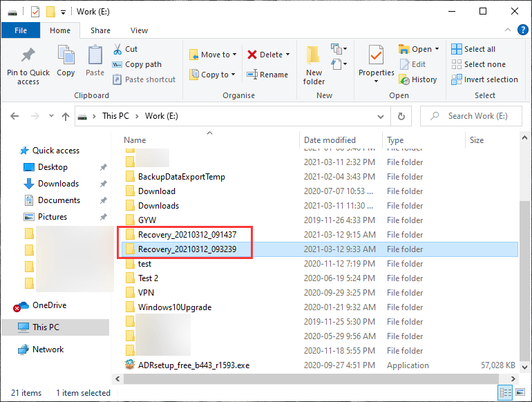Screen dimensions: 532x402
Task: Expand the address bar history dropdown
Action: point(381,116)
